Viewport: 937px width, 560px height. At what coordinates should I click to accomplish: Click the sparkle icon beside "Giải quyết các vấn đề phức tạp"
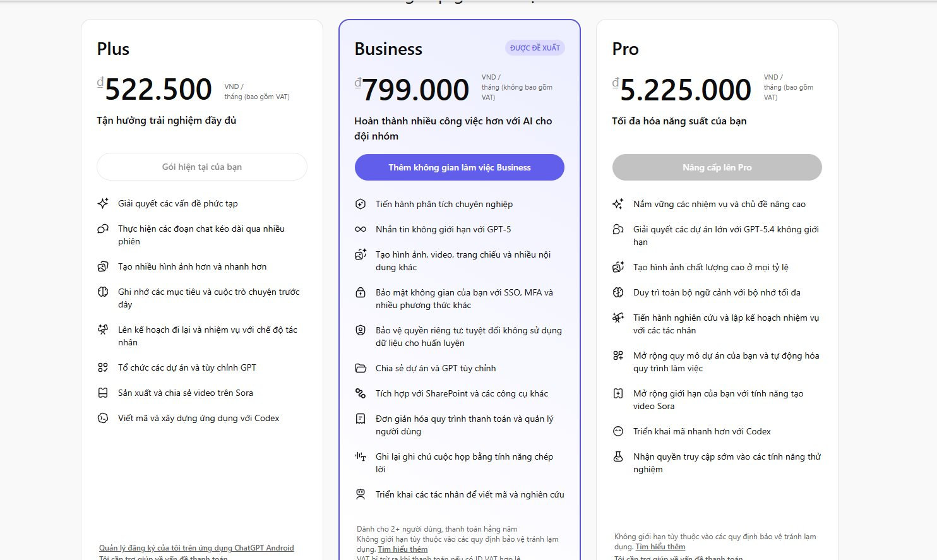[103, 203]
